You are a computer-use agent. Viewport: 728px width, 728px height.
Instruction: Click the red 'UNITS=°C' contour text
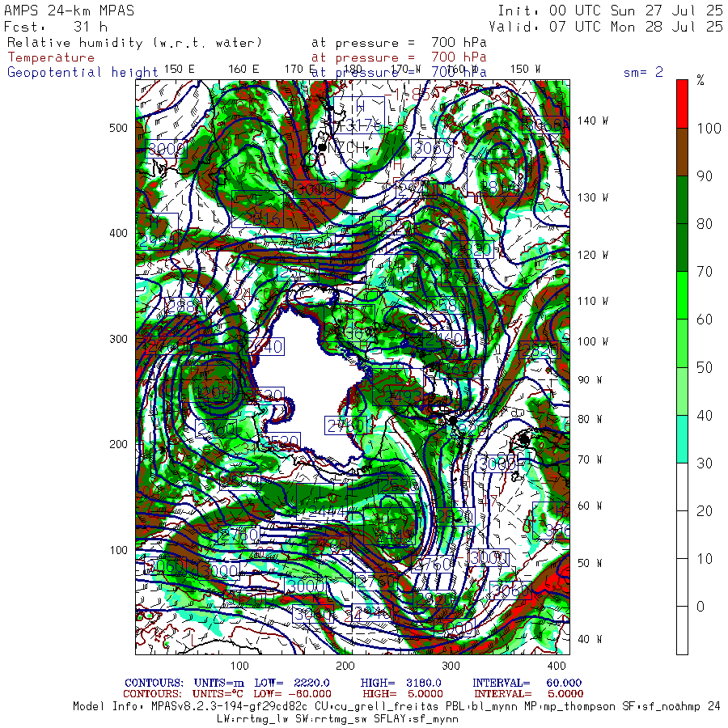[x=218, y=694]
